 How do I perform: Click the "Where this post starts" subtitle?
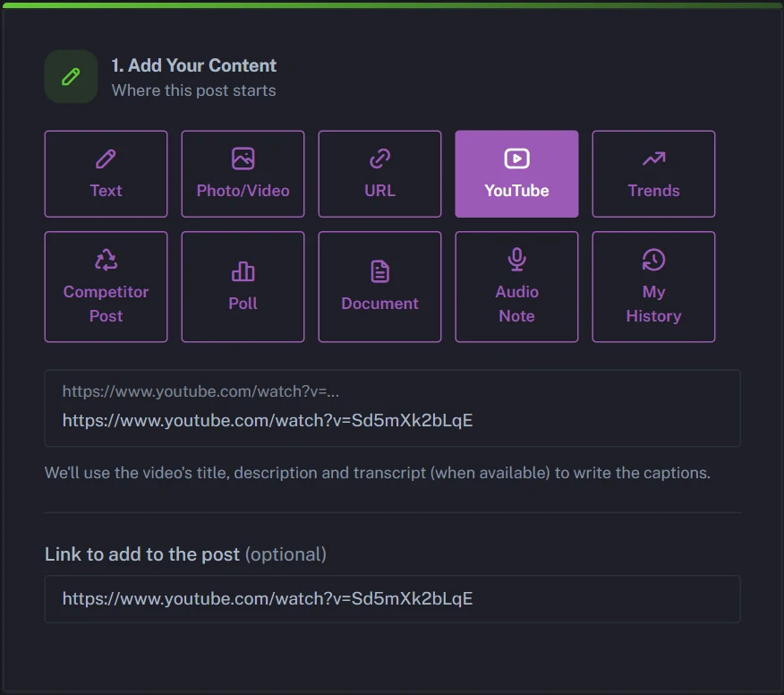pyautogui.click(x=193, y=90)
